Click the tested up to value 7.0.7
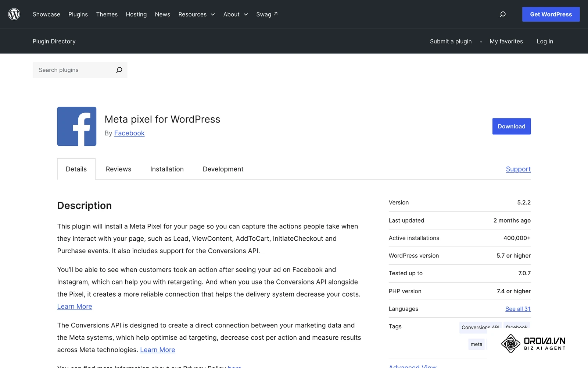The width and height of the screenshot is (588, 368). (x=524, y=273)
